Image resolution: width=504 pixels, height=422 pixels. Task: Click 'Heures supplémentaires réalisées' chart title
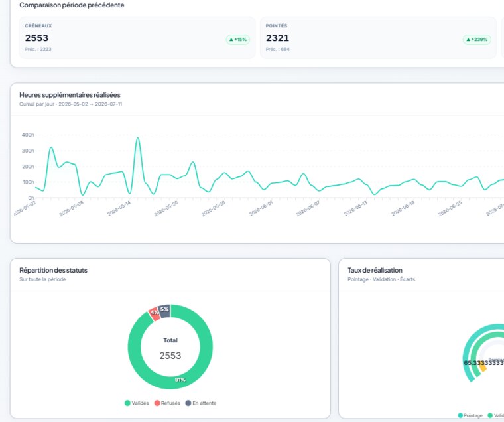tap(70, 95)
